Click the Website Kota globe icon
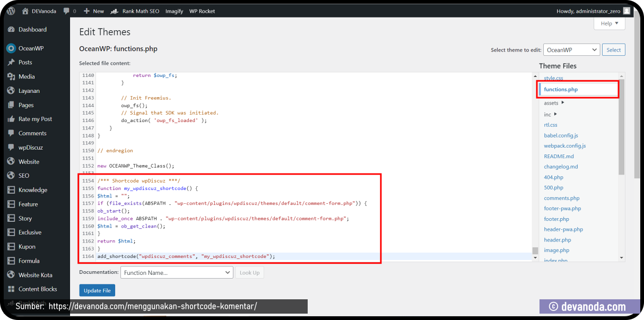644x320 pixels. (x=11, y=275)
